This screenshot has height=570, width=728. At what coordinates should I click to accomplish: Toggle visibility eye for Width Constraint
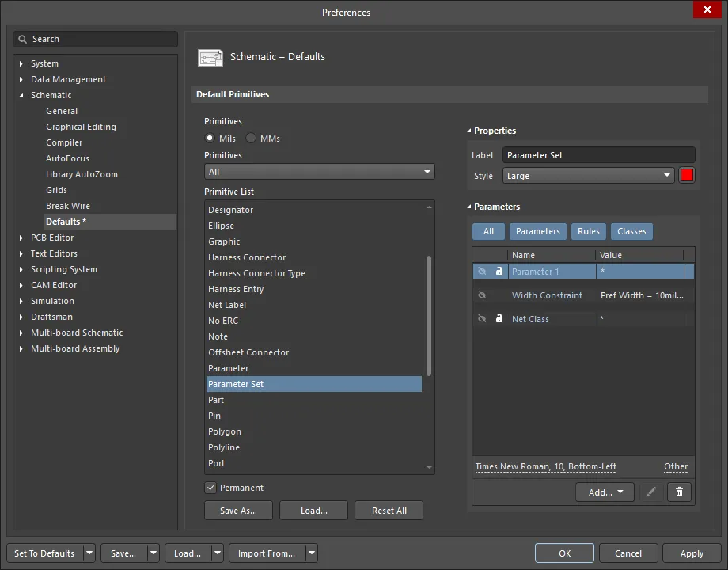point(482,295)
